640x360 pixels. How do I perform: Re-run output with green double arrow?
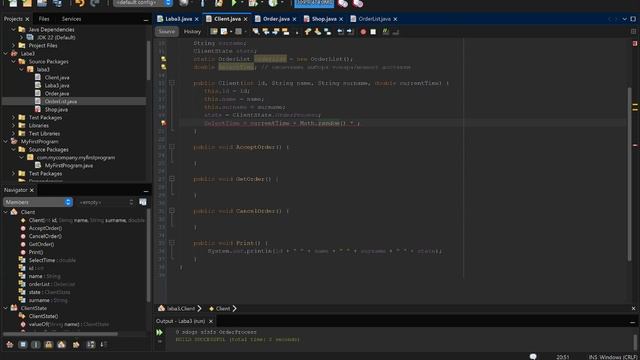click(x=159, y=332)
